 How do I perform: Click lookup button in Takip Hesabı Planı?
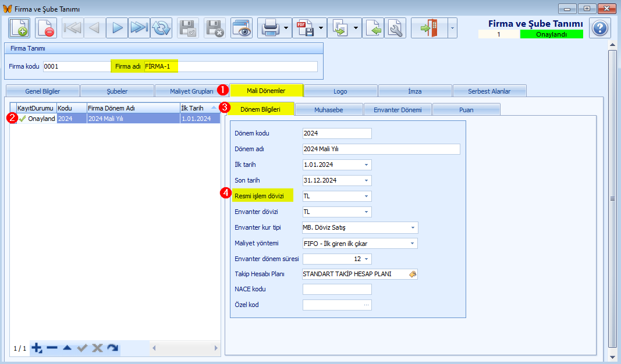(413, 274)
